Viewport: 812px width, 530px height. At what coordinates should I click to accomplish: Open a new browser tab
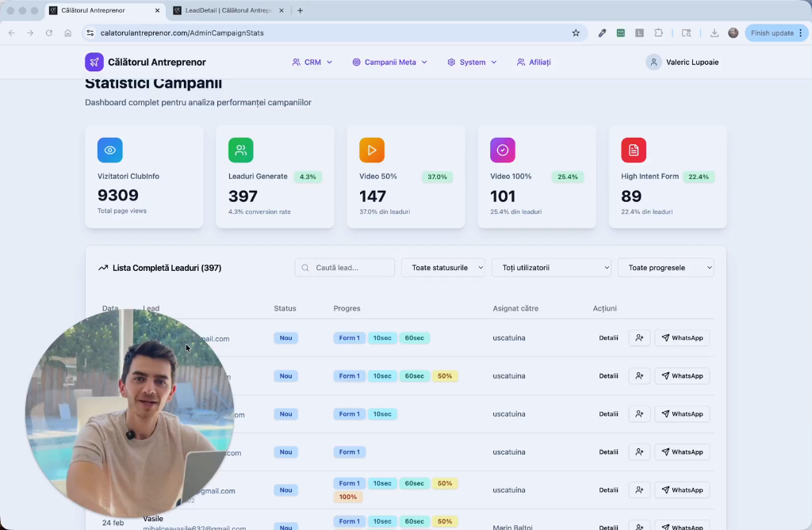click(300, 10)
